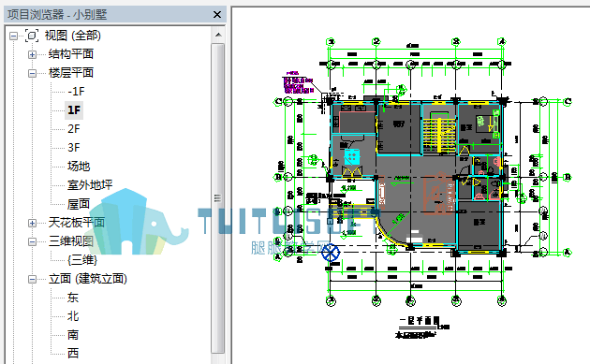Select the 楼层平面 category label
Screen dimensions: 590x364
click(x=71, y=73)
